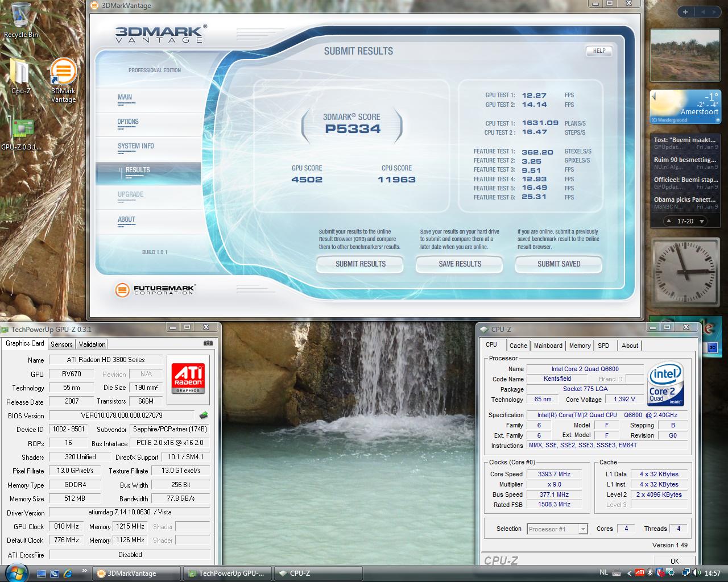The height and width of the screenshot is (582, 728).
Task: Click slideshow gadget palm trees photo
Action: pos(685,55)
